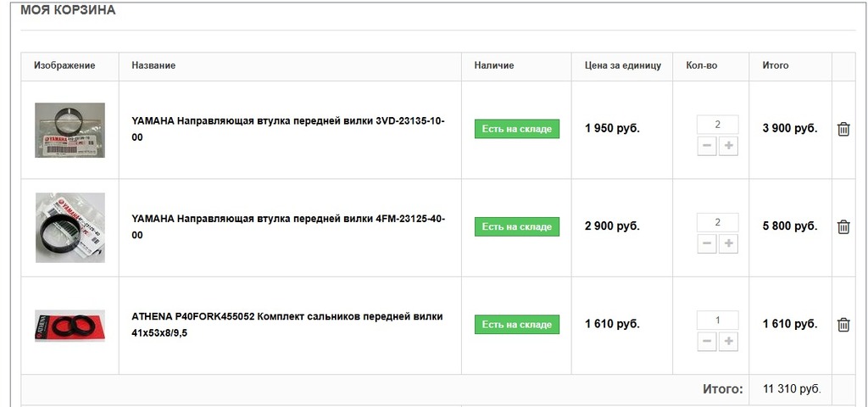Add one more ATHENA seal kit
This screenshot has width=868, height=407.
[x=728, y=341]
